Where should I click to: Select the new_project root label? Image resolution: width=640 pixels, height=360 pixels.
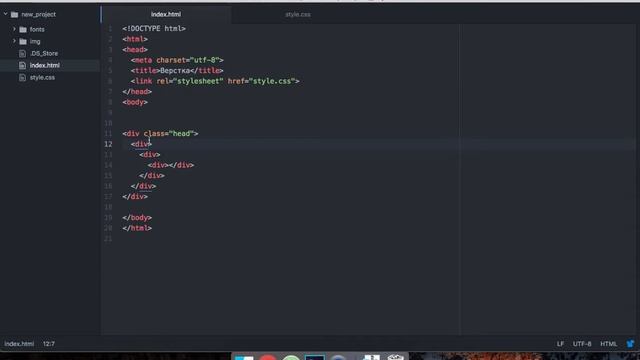click(38, 15)
